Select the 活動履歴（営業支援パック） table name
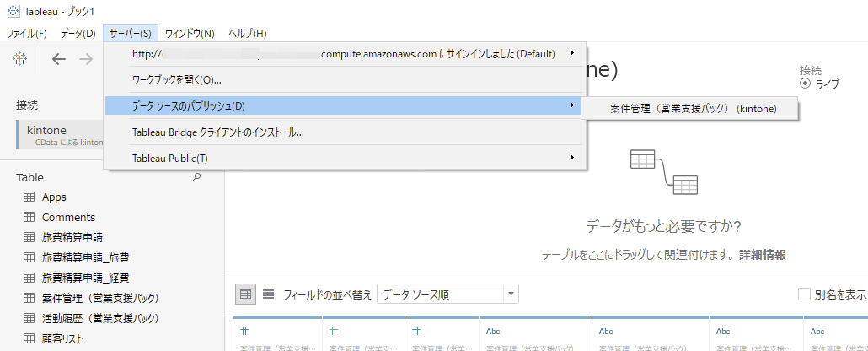 pyautogui.click(x=101, y=318)
